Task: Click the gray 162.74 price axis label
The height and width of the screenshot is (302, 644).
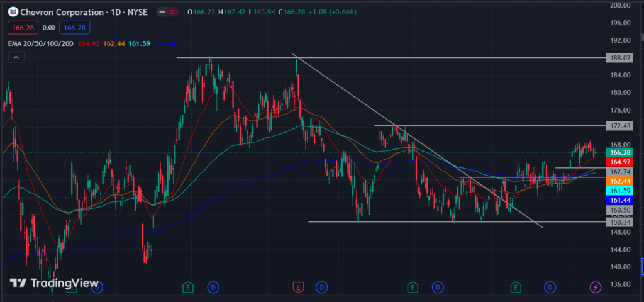Action: 619,172
